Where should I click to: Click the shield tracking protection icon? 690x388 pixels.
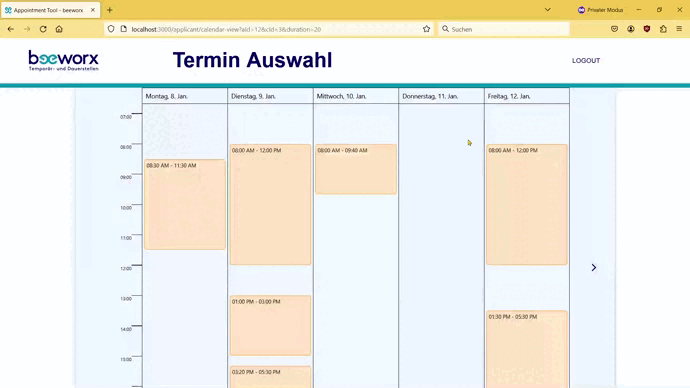pos(111,29)
